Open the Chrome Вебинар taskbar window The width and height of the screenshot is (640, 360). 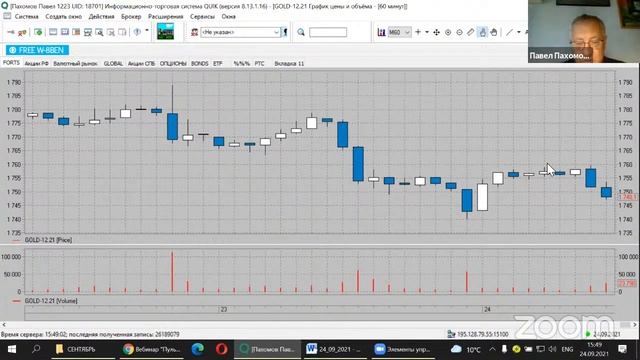(x=151, y=349)
